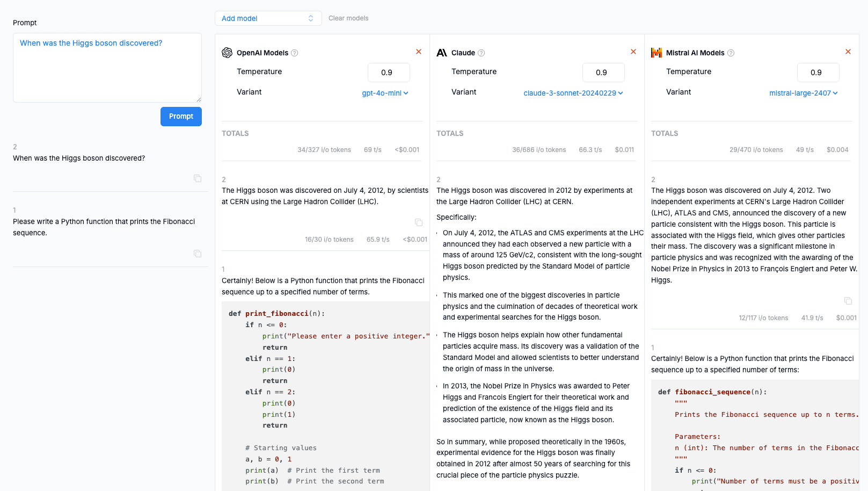Copy the Fibonacci prompt in history
This screenshot has height=491, width=868.
coord(198,253)
